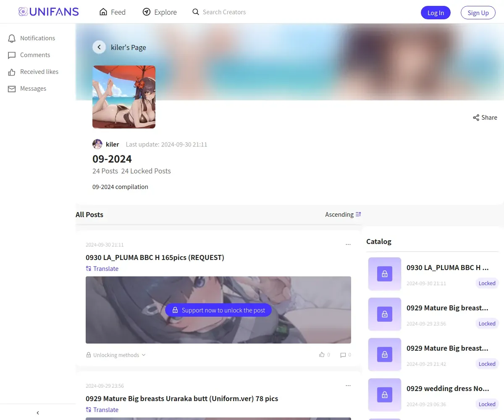Image resolution: width=504 pixels, height=420 pixels.
Task: Translate the 0930 LA_PLUMA post
Action: click(x=102, y=269)
